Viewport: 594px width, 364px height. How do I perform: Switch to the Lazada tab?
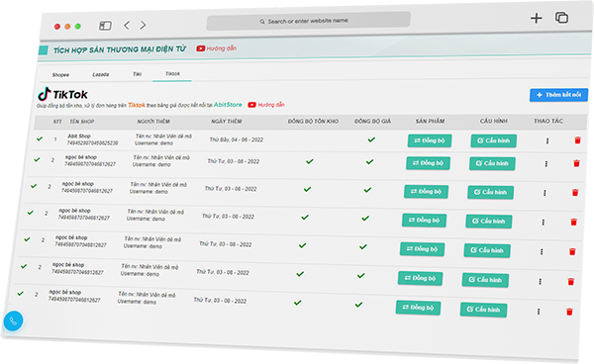click(x=101, y=74)
